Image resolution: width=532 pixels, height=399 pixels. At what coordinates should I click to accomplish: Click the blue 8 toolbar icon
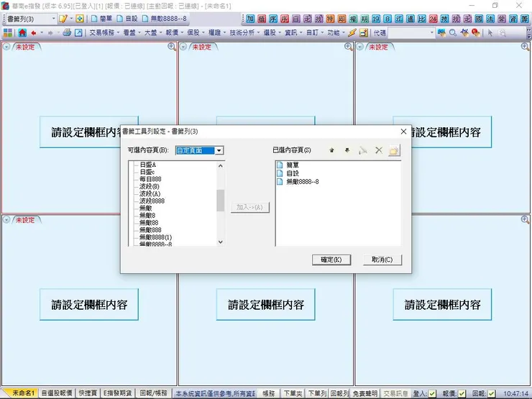(x=387, y=19)
